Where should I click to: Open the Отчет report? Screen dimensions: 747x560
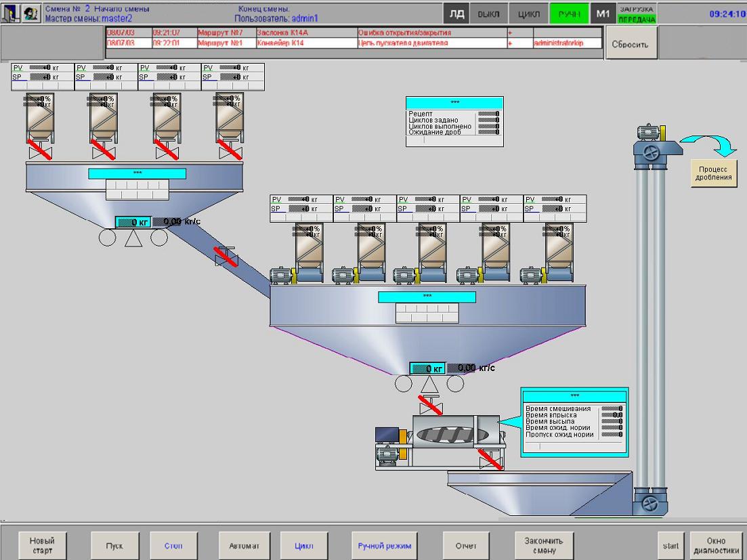[466, 546]
